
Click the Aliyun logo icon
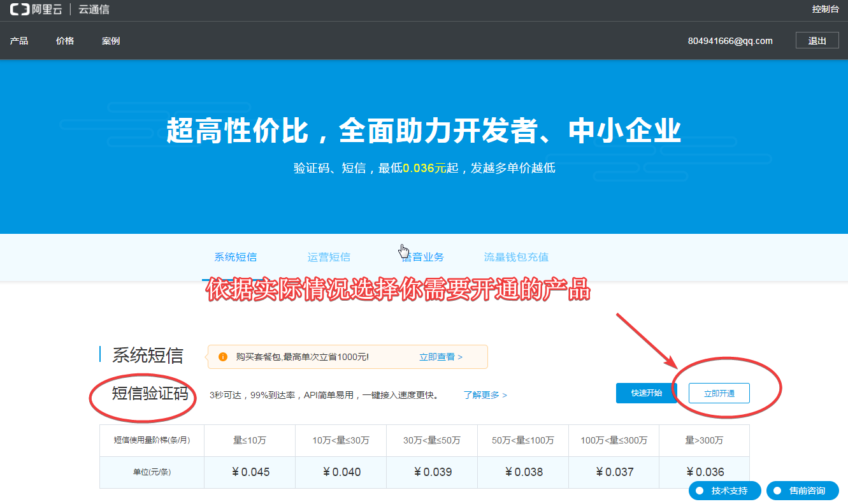click(x=20, y=10)
